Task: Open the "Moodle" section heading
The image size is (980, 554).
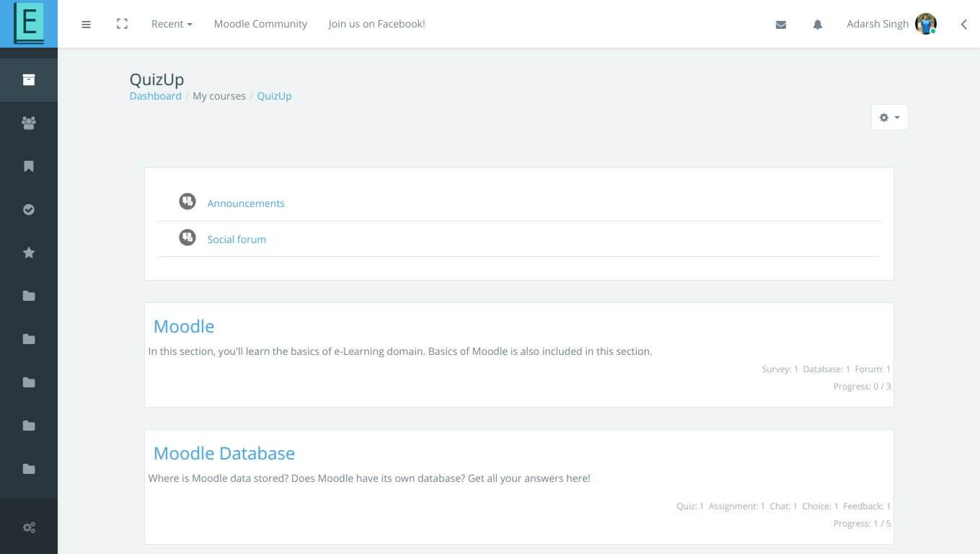Action: pyautogui.click(x=184, y=326)
